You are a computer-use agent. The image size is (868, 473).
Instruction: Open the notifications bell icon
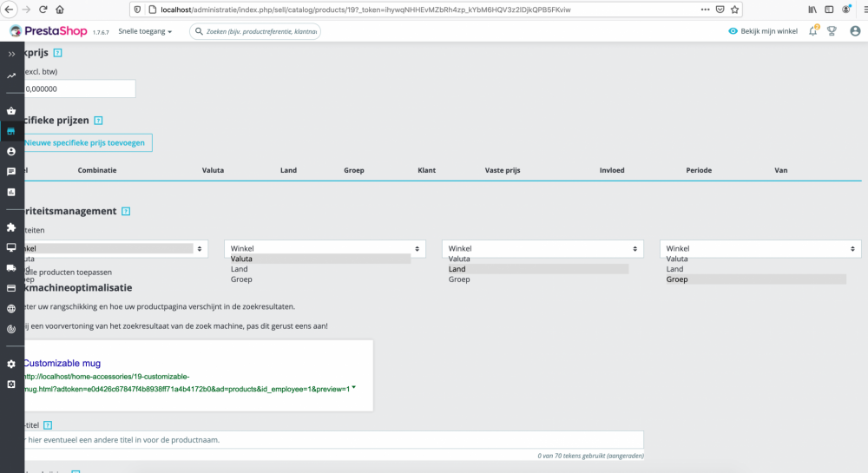[812, 31]
